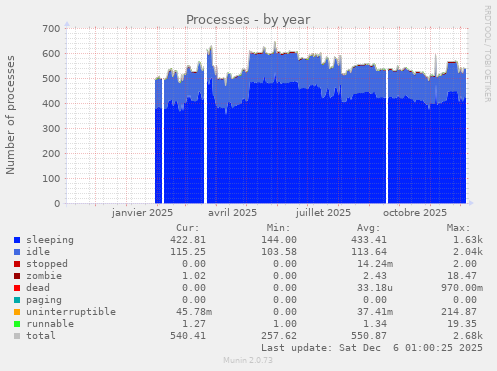Click the zombie legend color swatch
This screenshot has height=371, width=497.
(17, 276)
